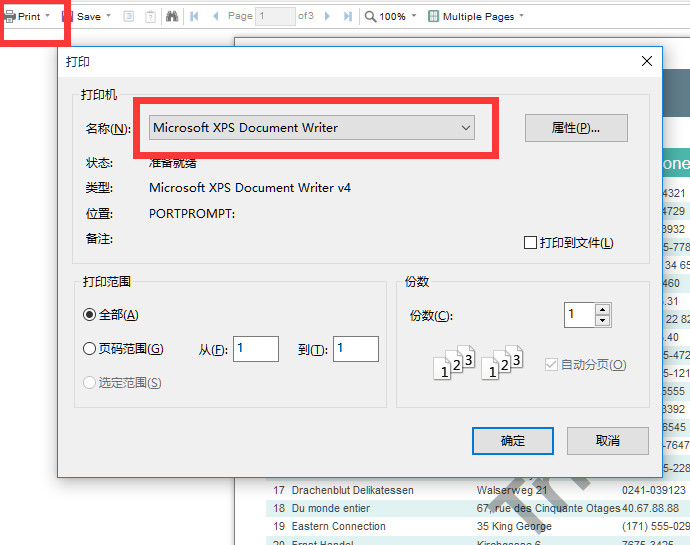This screenshot has width=690, height=545.
Task: Click the 从 start page input field
Action: point(256,349)
